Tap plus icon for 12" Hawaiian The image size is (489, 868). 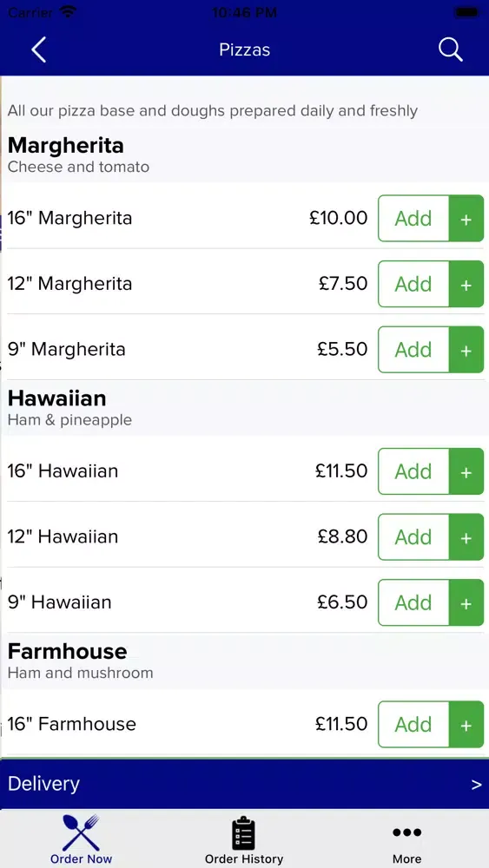pyautogui.click(x=466, y=537)
